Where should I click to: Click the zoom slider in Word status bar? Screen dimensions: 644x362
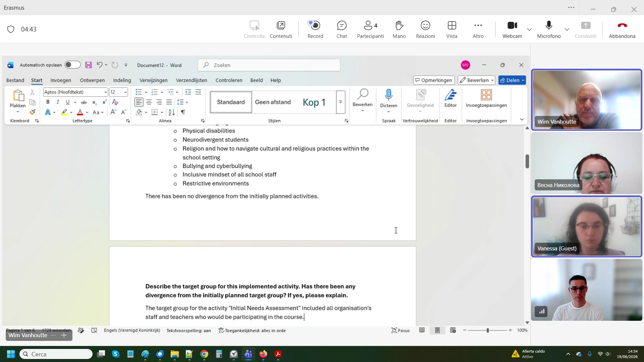[x=487, y=330]
